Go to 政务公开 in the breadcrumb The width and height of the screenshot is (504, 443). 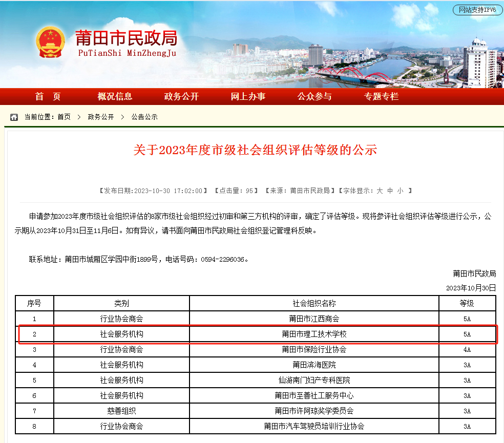pyautogui.click(x=101, y=117)
